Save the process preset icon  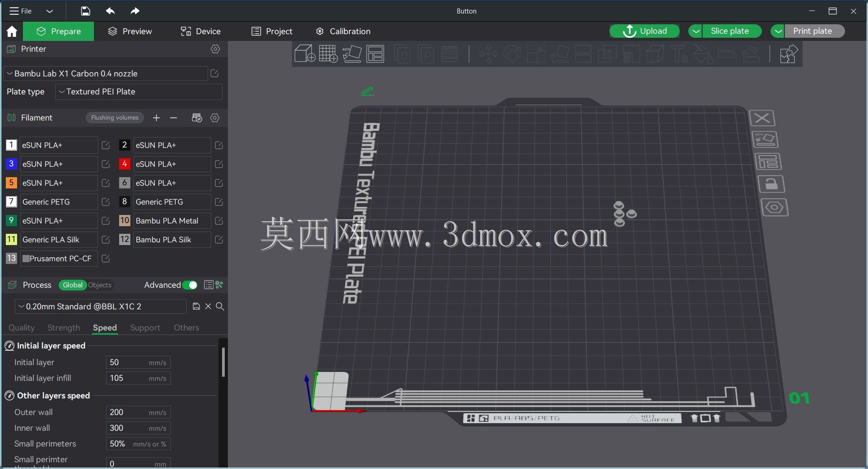coord(196,306)
